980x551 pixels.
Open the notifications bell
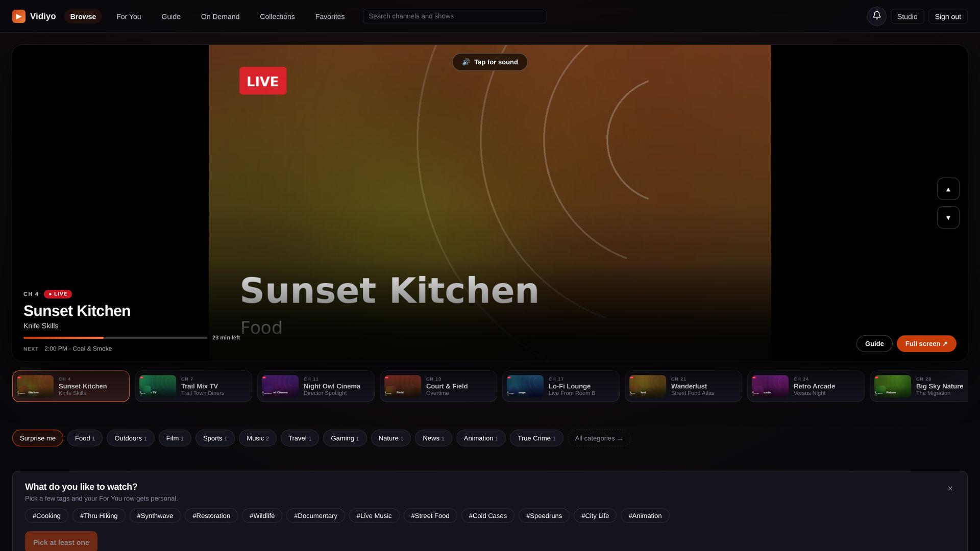click(876, 16)
